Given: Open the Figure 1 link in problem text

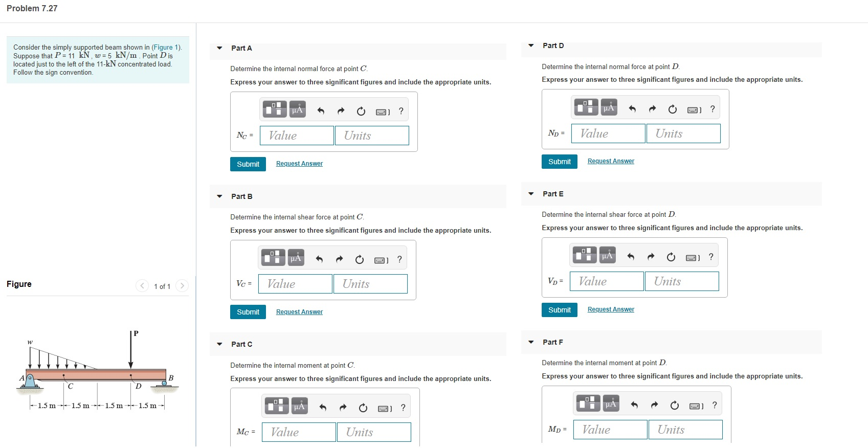Looking at the screenshot, I should click(166, 47).
